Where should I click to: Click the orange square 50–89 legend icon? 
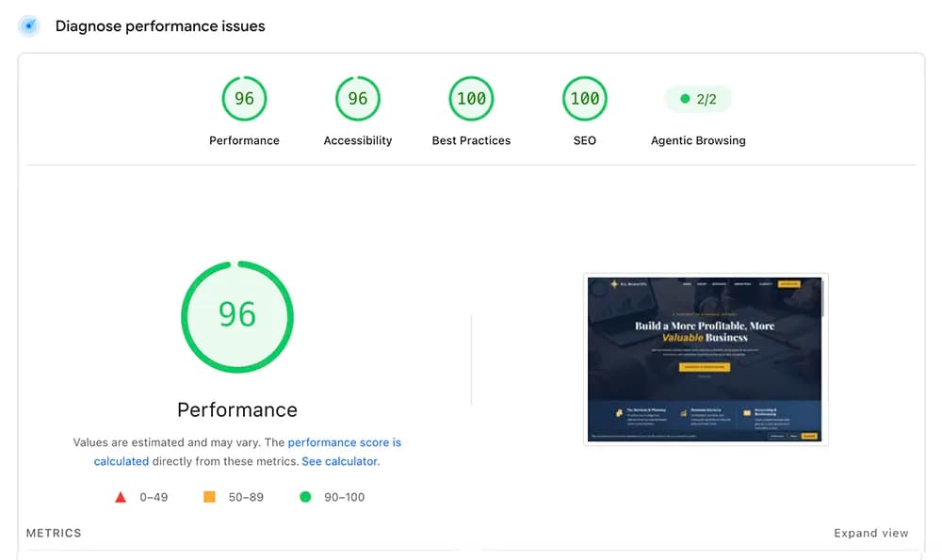(209, 496)
